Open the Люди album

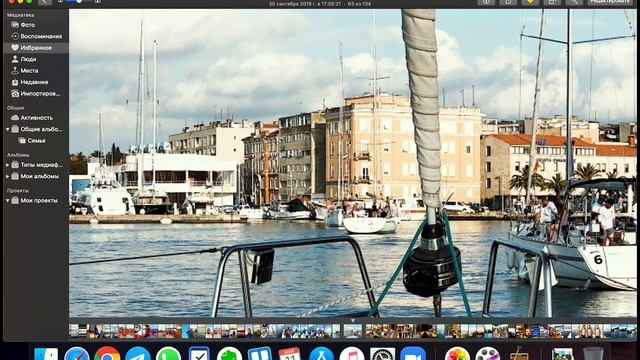(36, 59)
